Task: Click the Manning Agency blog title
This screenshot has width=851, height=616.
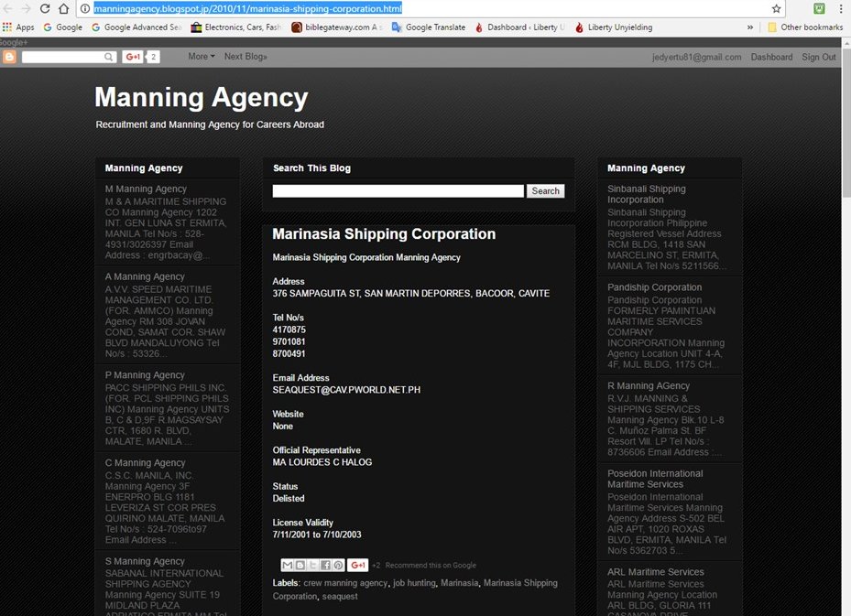Action: (202, 98)
